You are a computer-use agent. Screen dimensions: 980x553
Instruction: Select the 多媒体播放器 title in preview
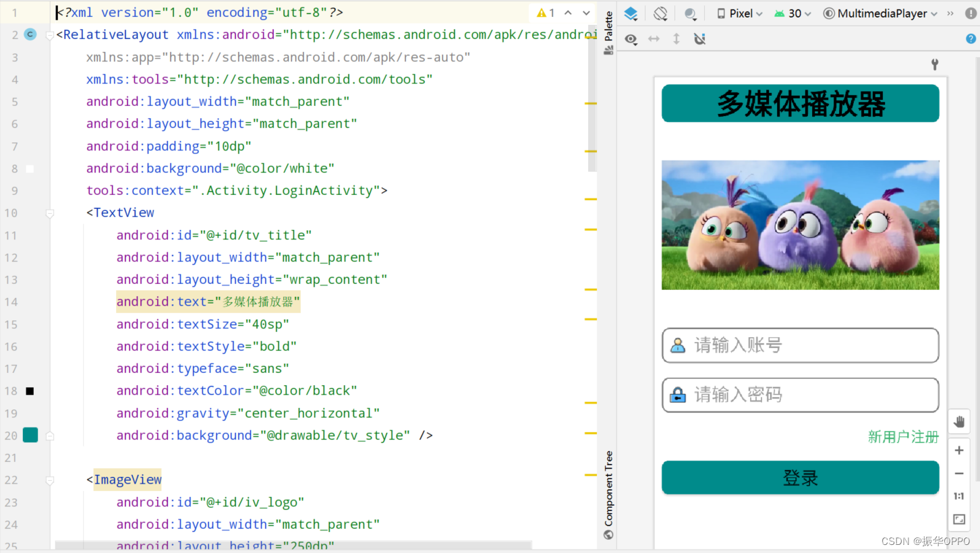[x=801, y=104]
